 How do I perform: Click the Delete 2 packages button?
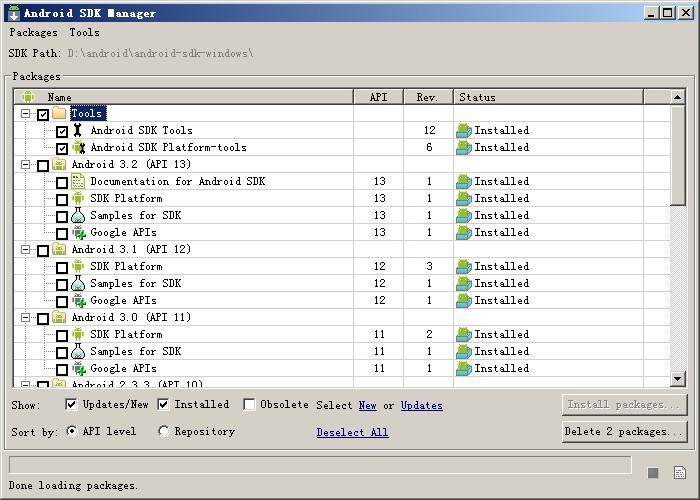pyautogui.click(x=624, y=432)
